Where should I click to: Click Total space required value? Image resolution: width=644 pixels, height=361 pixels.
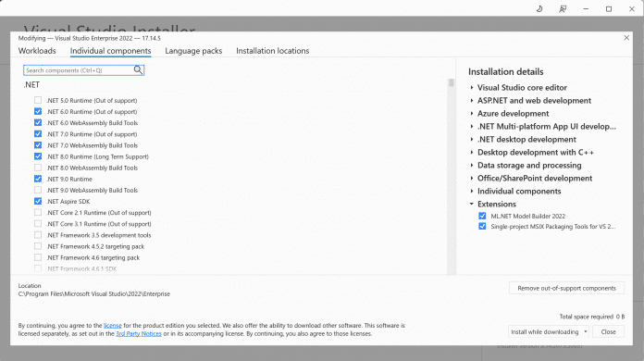pyautogui.click(x=620, y=317)
